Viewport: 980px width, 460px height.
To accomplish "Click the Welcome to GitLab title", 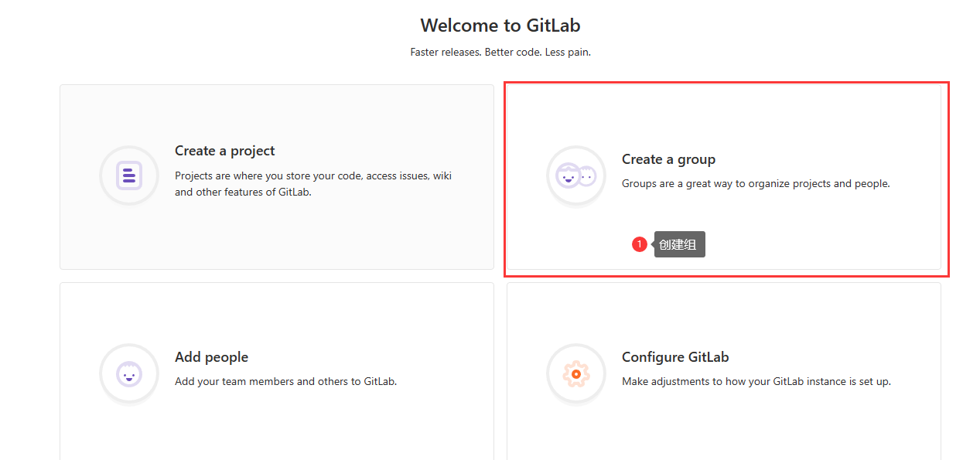I will click(500, 26).
